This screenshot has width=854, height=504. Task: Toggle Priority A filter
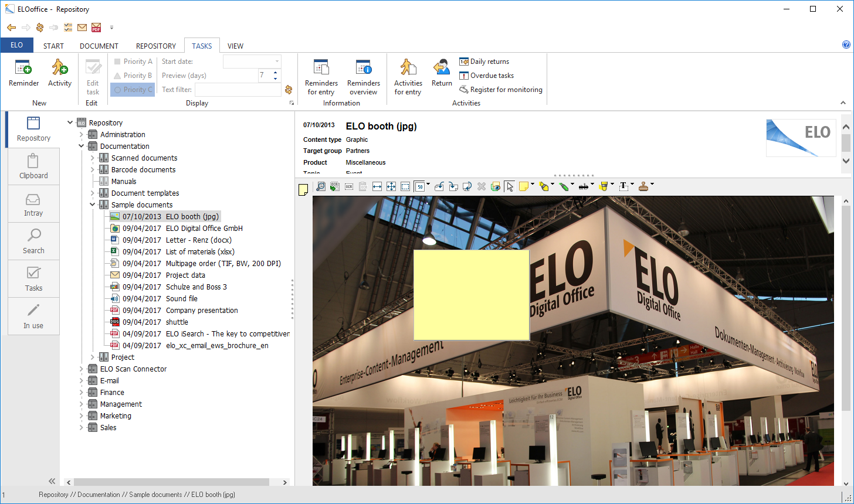coord(133,62)
